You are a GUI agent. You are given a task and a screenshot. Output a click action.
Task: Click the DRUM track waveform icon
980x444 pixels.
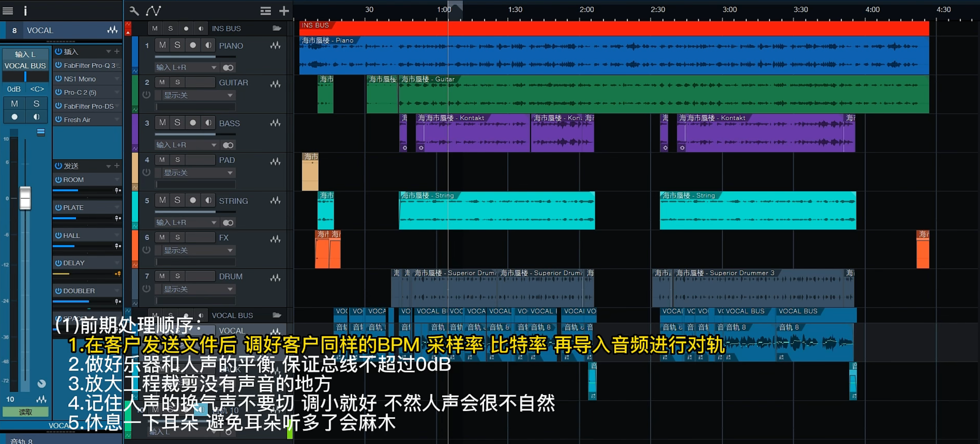[x=276, y=277]
